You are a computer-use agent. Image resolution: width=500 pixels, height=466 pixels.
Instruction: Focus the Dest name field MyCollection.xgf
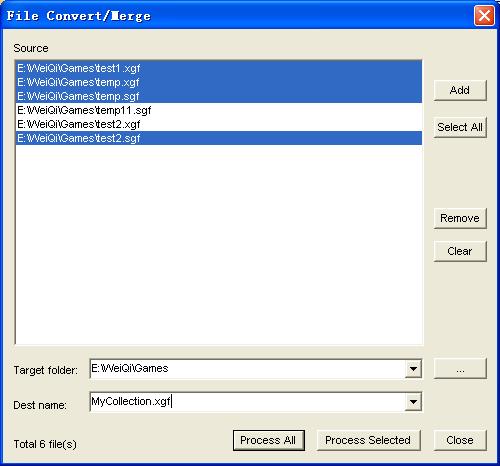tap(248, 402)
